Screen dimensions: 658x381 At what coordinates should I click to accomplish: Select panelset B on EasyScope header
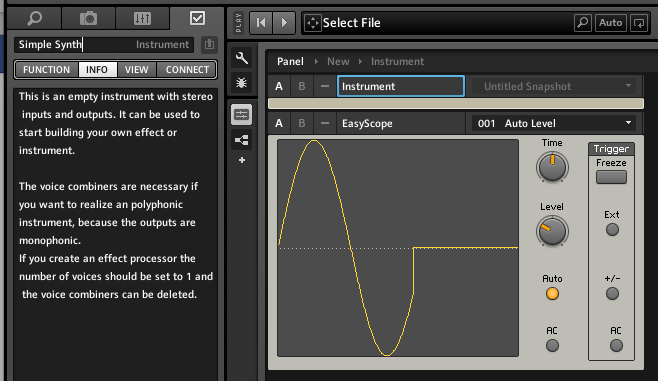click(x=301, y=123)
